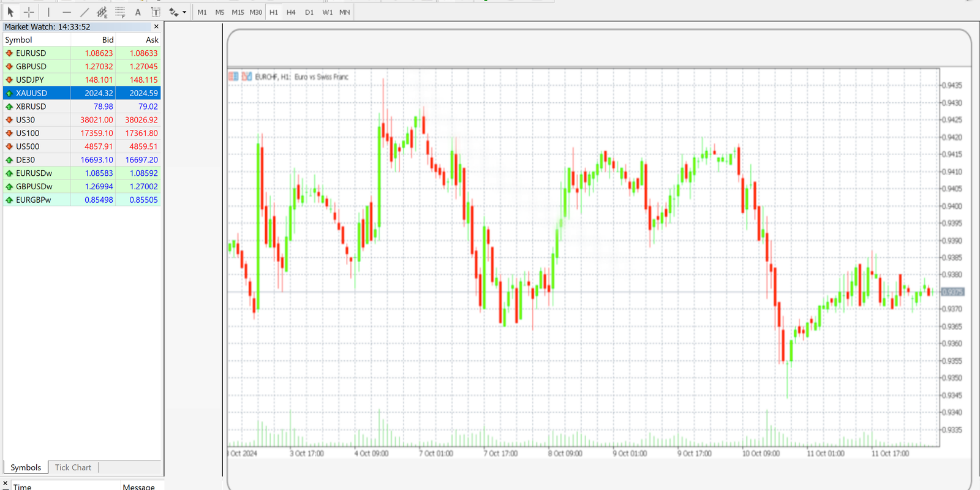This screenshot has width=980, height=490.
Task: Select the DE30 symbol row
Action: pyautogui.click(x=82, y=160)
